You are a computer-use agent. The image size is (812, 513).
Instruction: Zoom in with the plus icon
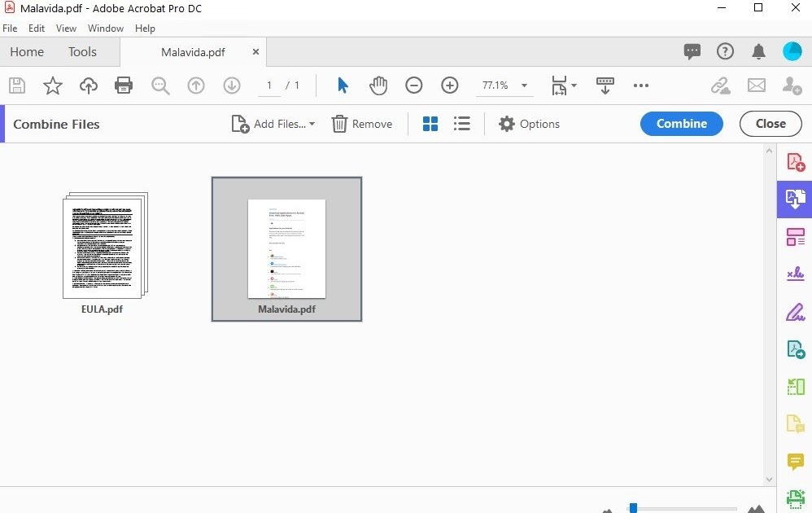(449, 85)
